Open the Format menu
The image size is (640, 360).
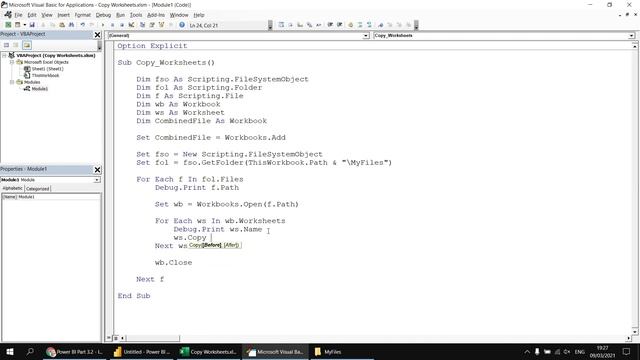pyautogui.click(x=82, y=15)
